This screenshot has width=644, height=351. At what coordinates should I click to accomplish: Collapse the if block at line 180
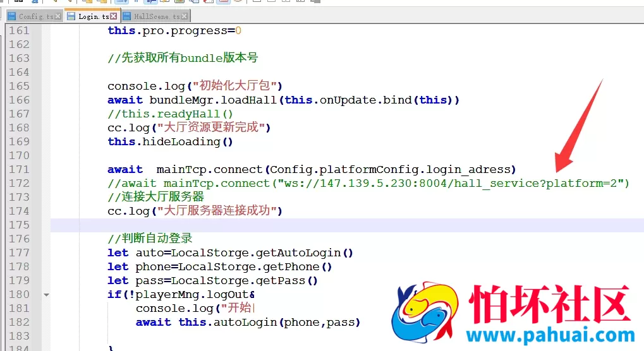point(46,295)
